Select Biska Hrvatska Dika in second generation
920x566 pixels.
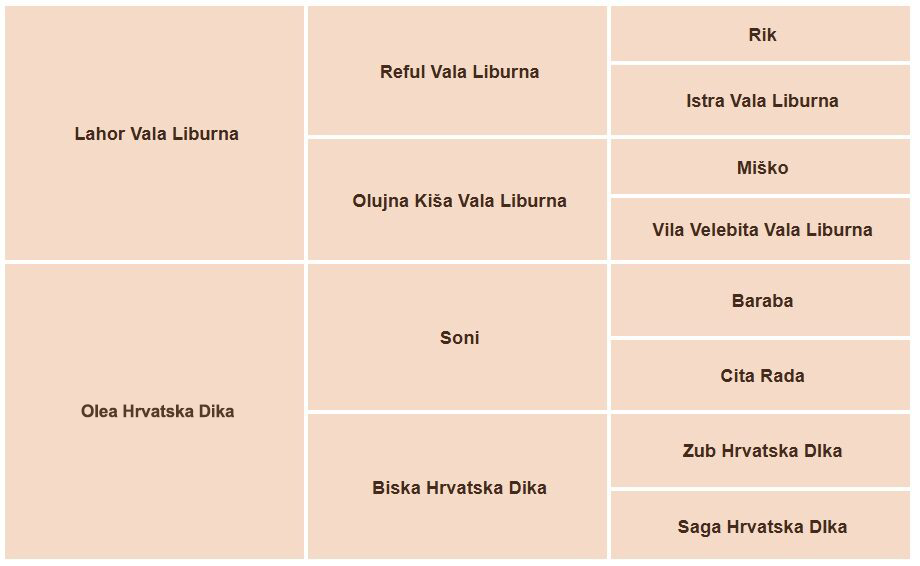point(459,488)
